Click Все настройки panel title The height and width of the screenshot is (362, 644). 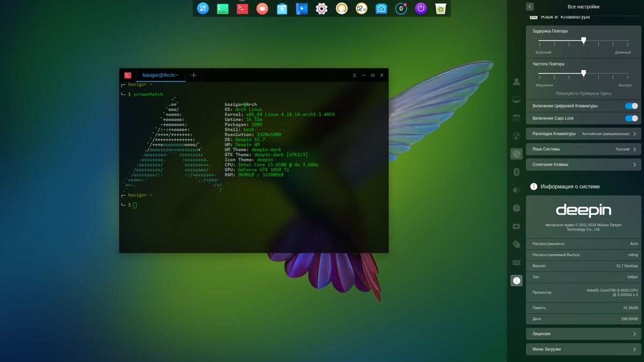pyautogui.click(x=583, y=6)
